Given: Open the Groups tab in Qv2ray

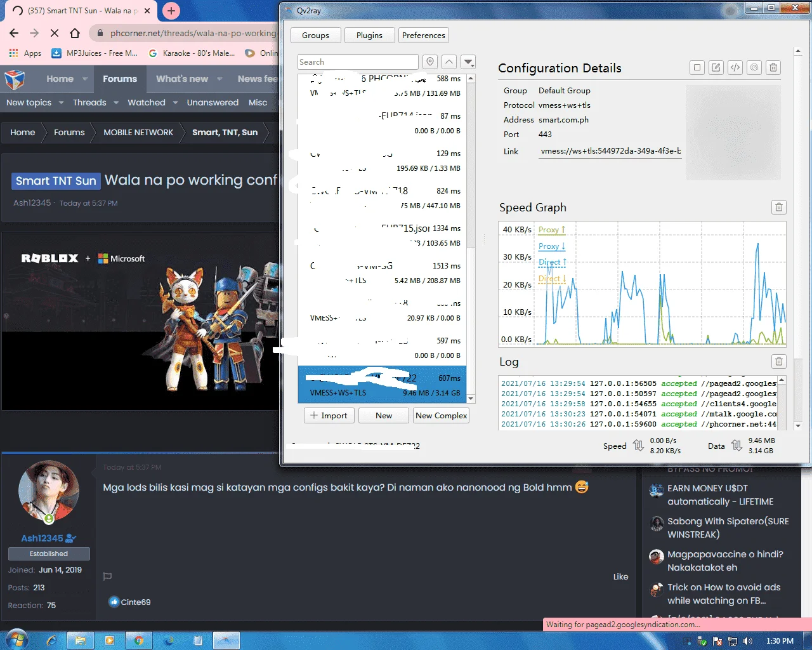Looking at the screenshot, I should [x=315, y=35].
